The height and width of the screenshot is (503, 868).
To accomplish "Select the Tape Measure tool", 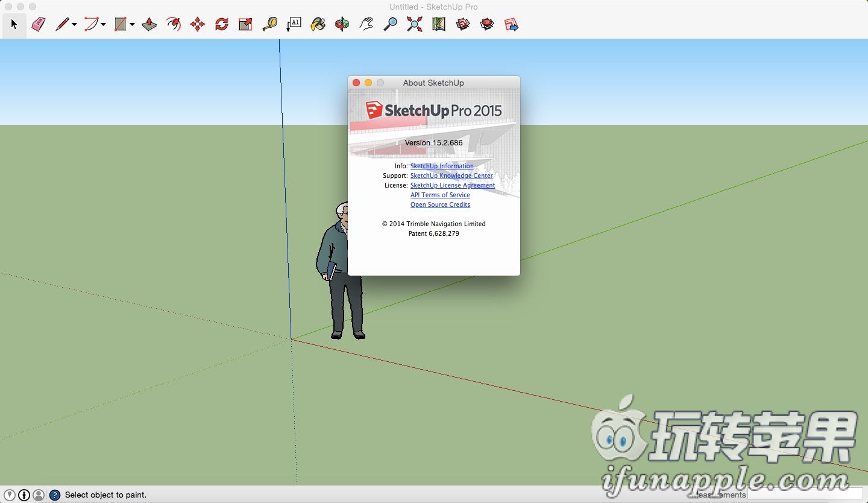I will coord(269,25).
